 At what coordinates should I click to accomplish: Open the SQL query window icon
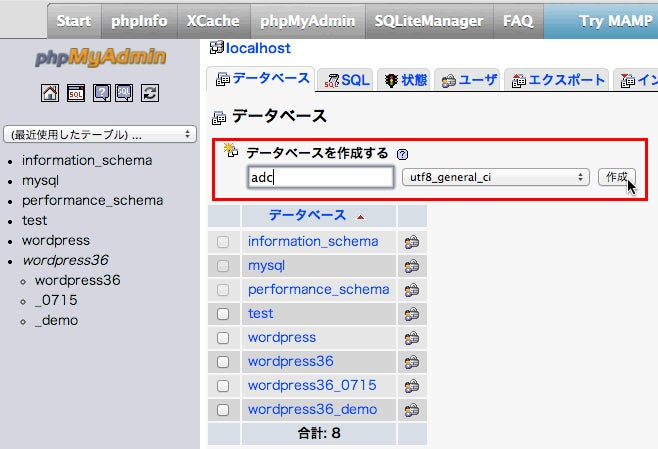pos(76,93)
